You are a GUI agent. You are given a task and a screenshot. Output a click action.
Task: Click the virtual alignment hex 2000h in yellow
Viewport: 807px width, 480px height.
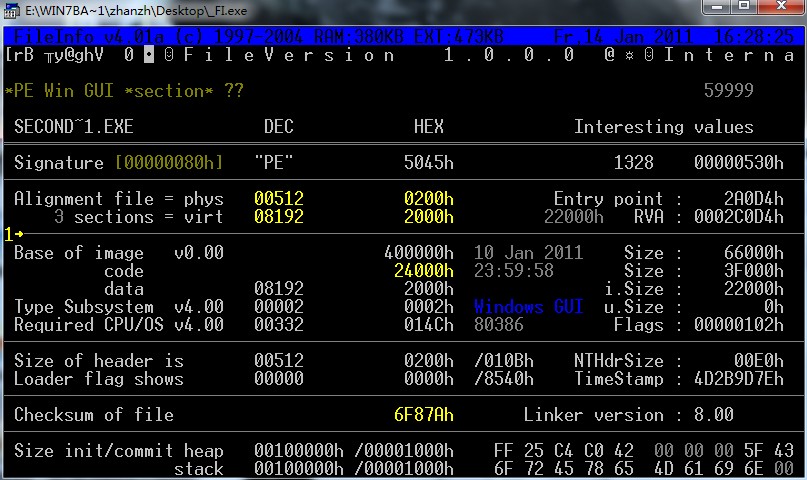(x=429, y=217)
